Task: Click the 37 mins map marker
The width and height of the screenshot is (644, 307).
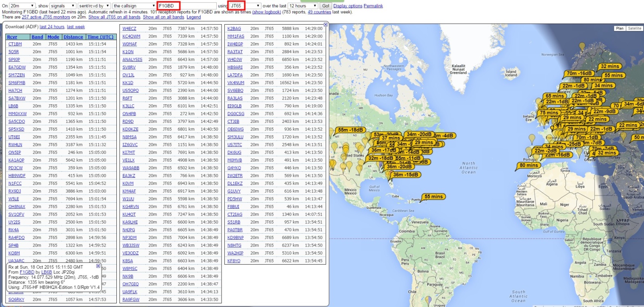Action: (x=391, y=138)
